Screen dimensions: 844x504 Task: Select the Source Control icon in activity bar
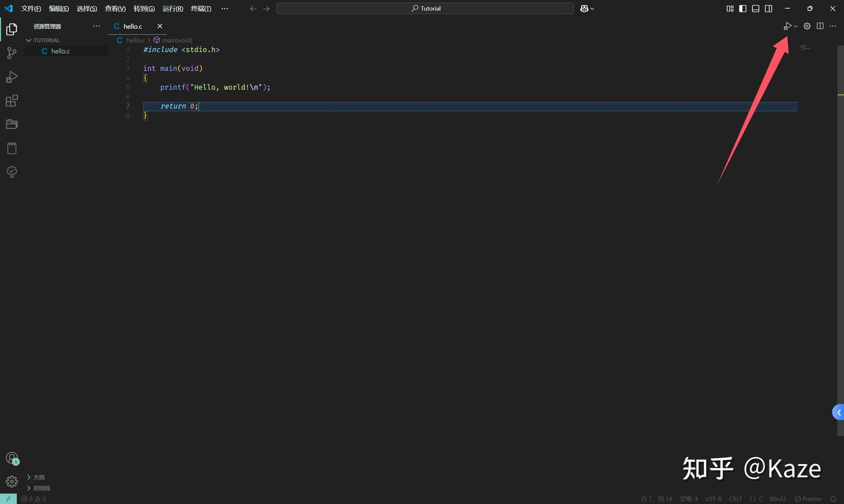point(12,53)
